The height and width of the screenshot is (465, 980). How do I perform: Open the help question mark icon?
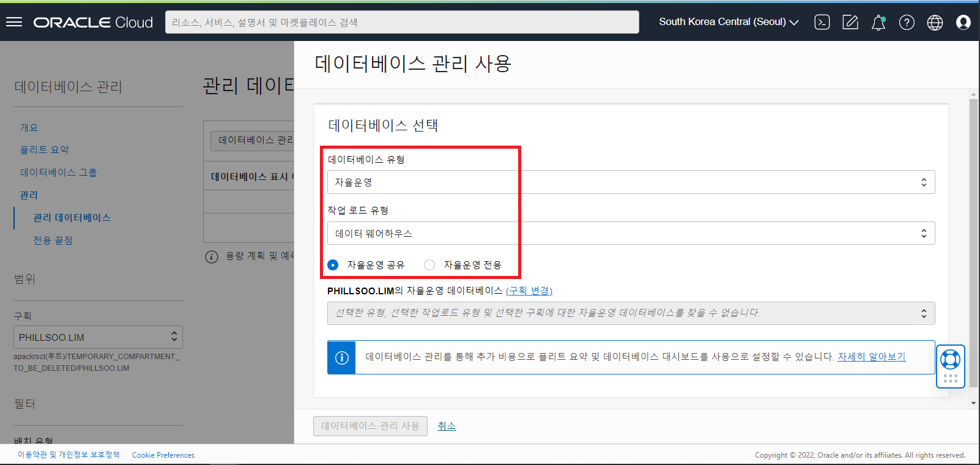[x=907, y=23]
